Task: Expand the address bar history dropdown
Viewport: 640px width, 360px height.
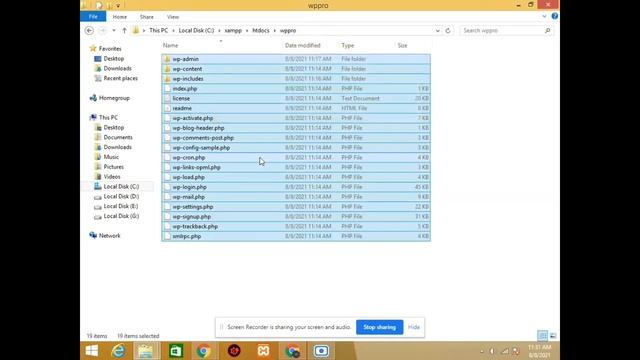Action: [438, 31]
